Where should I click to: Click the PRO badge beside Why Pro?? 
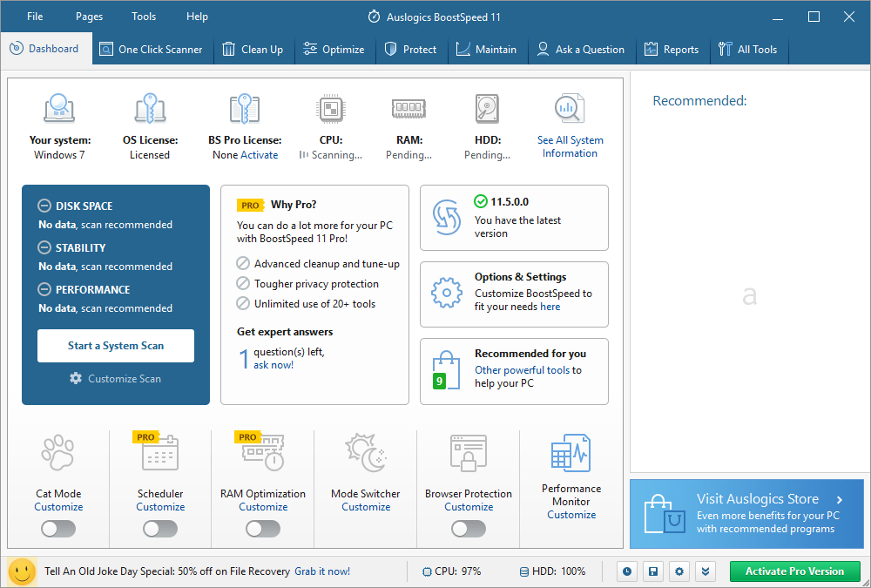click(251, 205)
